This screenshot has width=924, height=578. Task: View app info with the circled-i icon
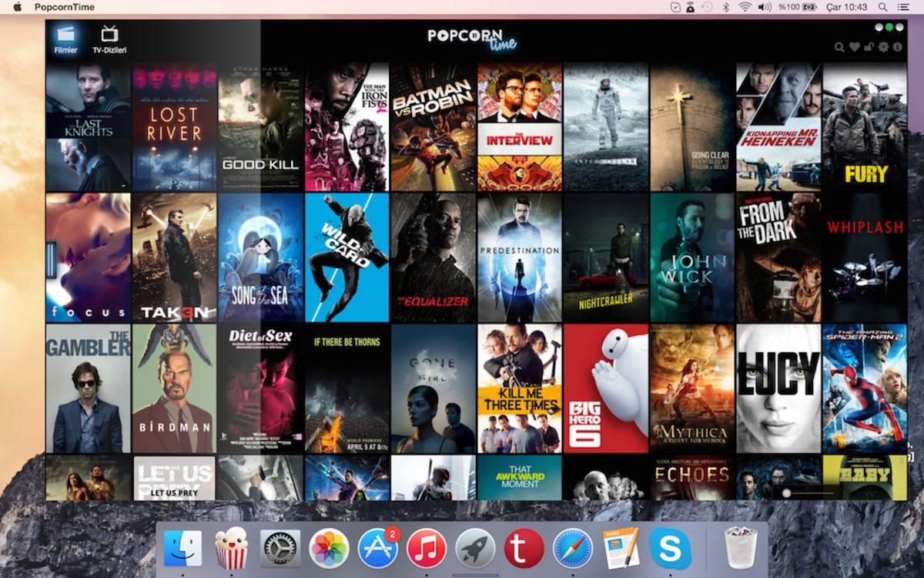pos(898,47)
